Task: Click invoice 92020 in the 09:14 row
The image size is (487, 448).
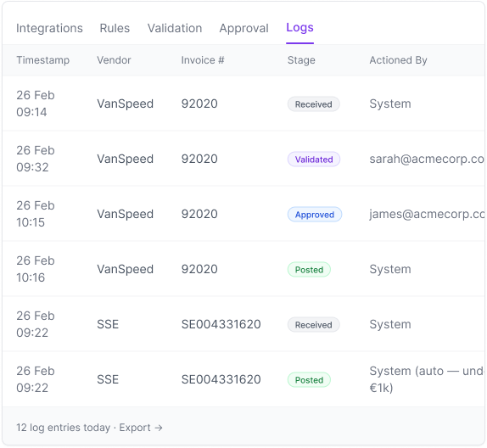Action: coord(199,104)
